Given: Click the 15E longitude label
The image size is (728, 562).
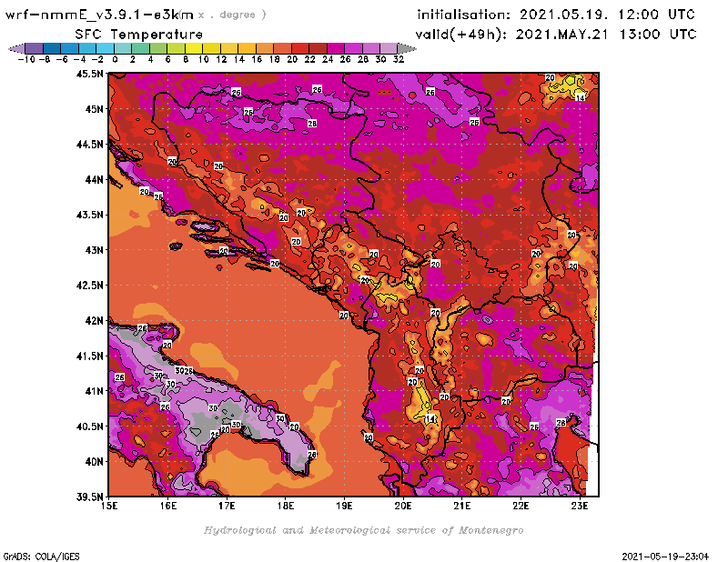Looking at the screenshot, I should [x=109, y=506].
